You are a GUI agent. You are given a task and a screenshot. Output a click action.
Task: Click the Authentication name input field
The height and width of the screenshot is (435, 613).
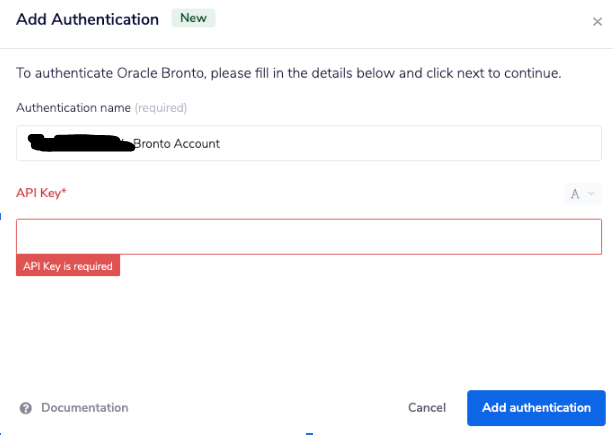(x=308, y=143)
